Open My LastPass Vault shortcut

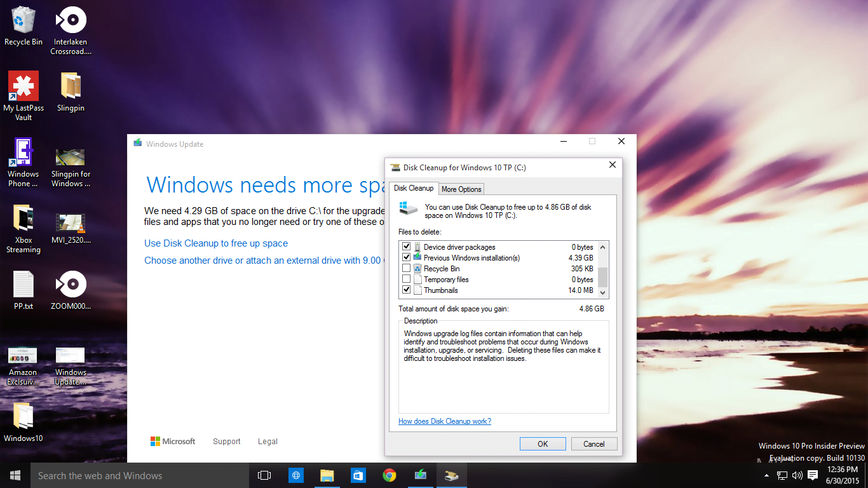click(x=24, y=96)
